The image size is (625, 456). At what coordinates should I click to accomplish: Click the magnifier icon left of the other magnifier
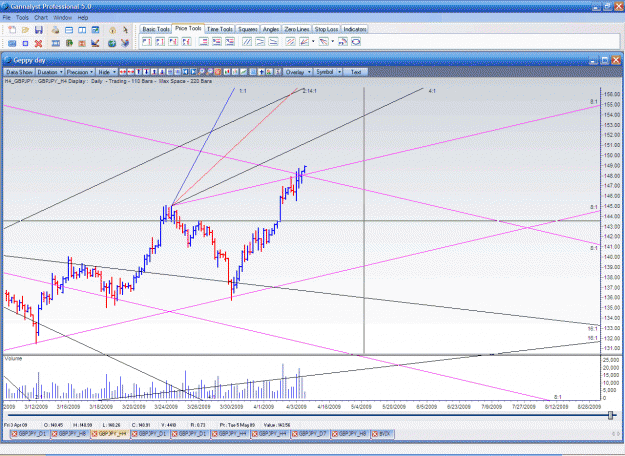click(201, 72)
